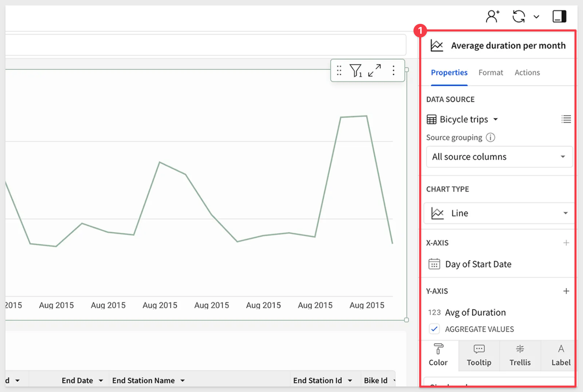This screenshot has width=583, height=392.
Task: Grab the chart drag handle icon
Action: (339, 70)
